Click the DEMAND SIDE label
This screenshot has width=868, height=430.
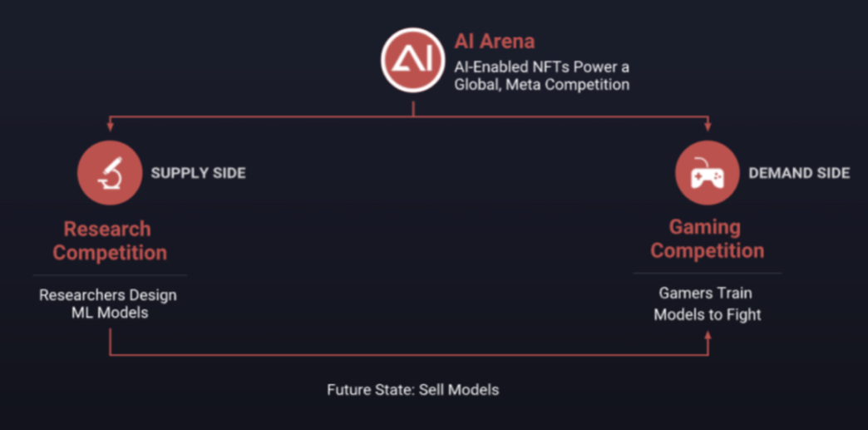pos(799,173)
